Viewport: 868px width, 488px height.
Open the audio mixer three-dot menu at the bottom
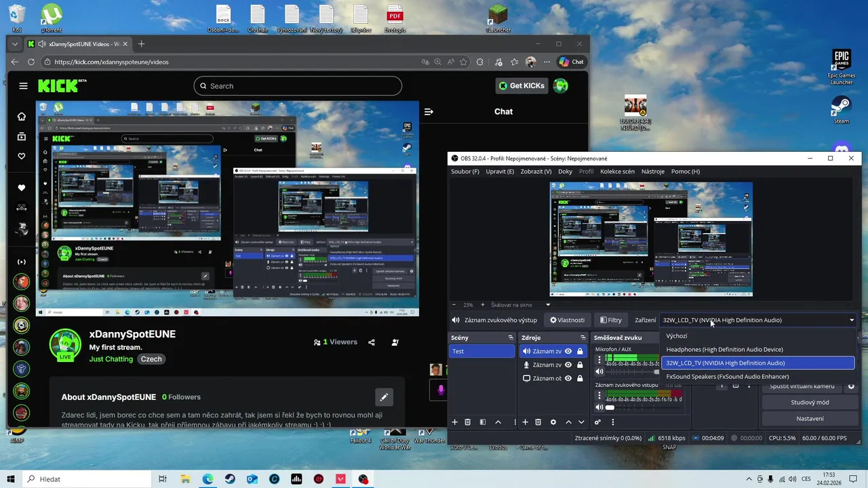[613, 422]
